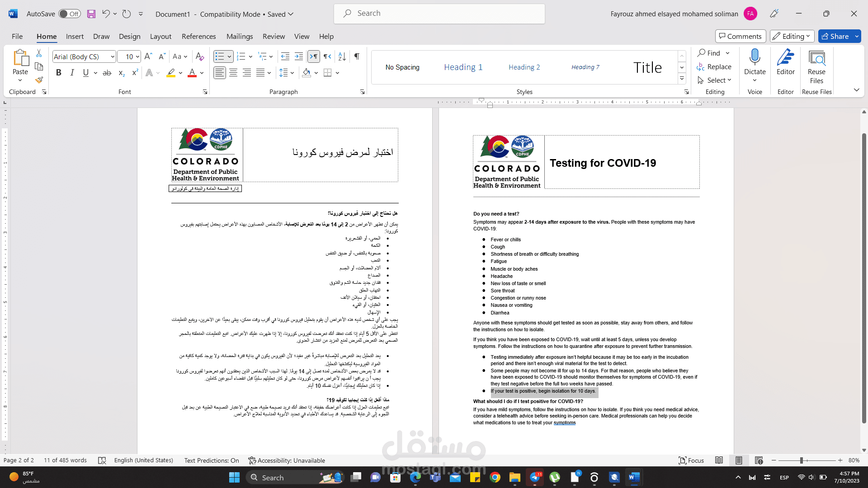Toggle Bold formatting

tap(58, 73)
